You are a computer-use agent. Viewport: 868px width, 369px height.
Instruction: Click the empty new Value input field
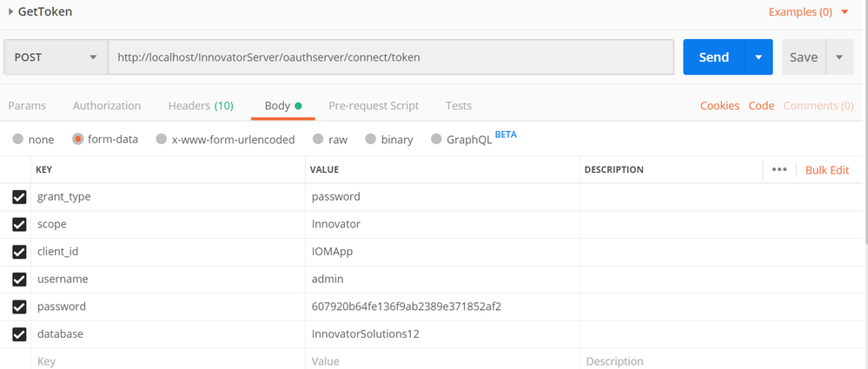pyautogui.click(x=442, y=359)
